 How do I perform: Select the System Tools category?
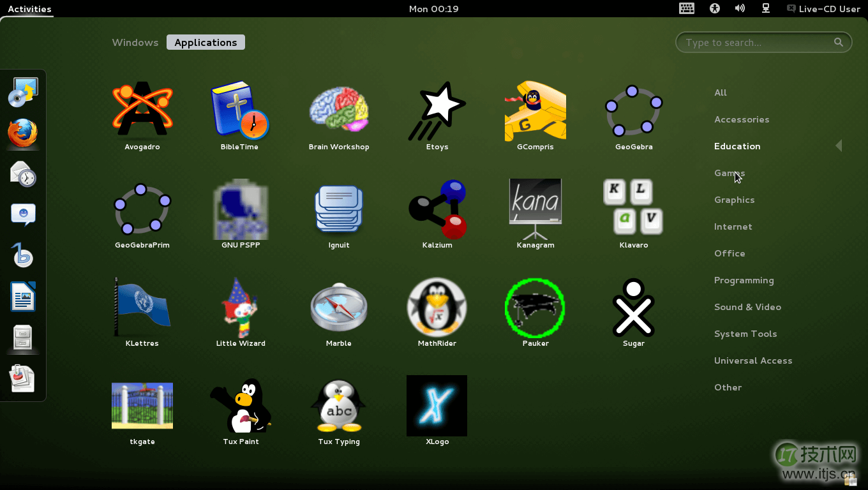point(745,334)
